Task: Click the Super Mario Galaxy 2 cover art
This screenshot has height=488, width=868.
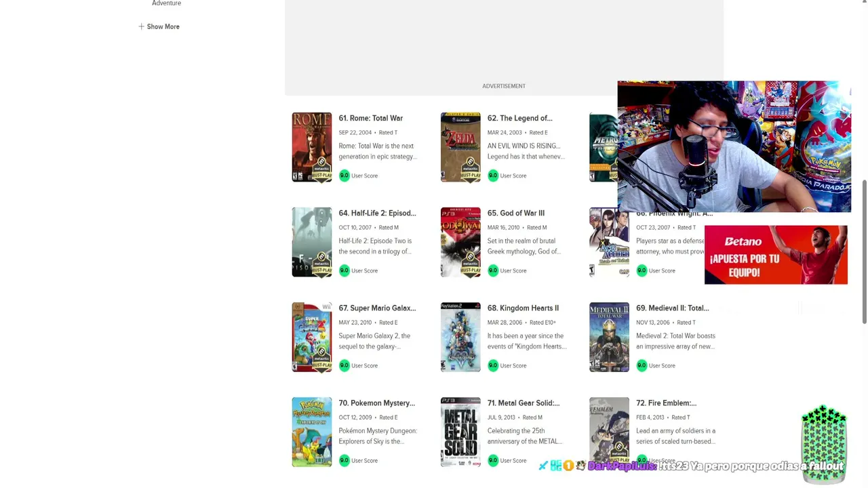Action: tap(312, 337)
